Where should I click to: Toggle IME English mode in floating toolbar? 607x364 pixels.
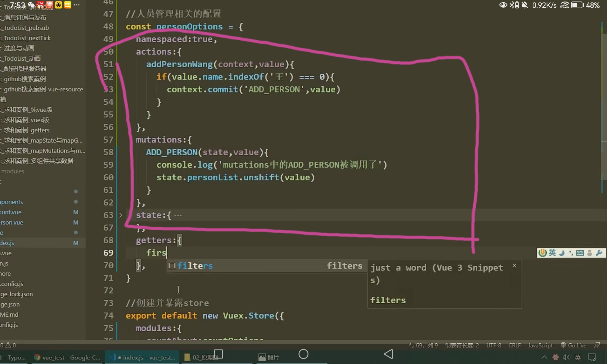click(552, 253)
